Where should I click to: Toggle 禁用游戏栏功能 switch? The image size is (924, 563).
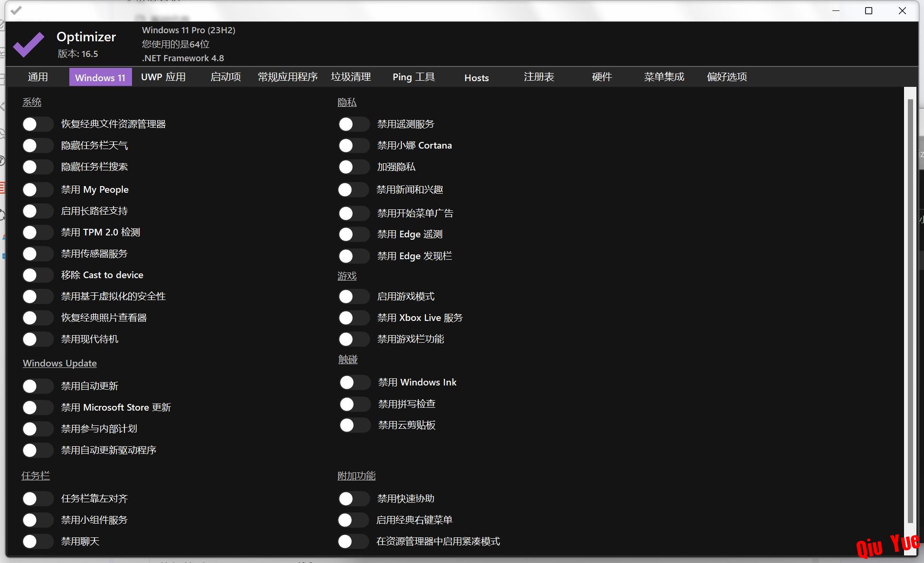(x=354, y=339)
